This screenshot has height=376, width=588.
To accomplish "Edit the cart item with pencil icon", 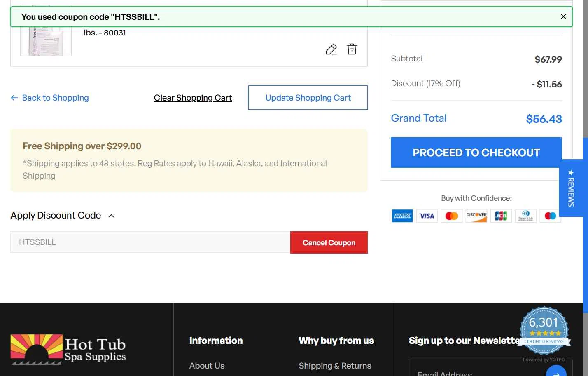I will click(x=331, y=49).
